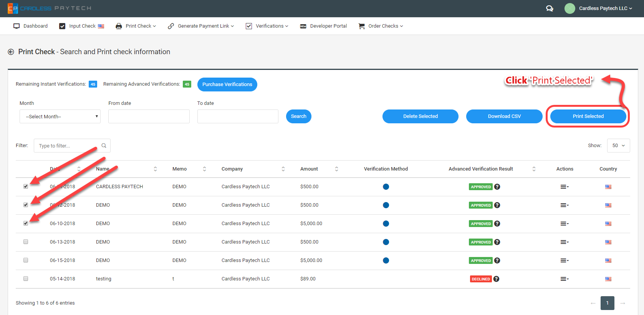Click country flag for CARDLESS PAYTECH row
Viewport: 644px width, 315px height.
click(608, 187)
